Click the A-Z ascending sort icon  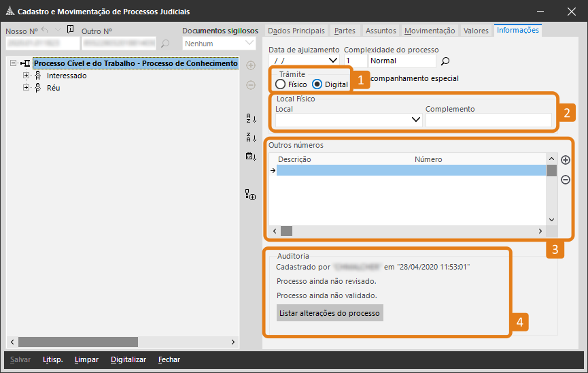[251, 118]
